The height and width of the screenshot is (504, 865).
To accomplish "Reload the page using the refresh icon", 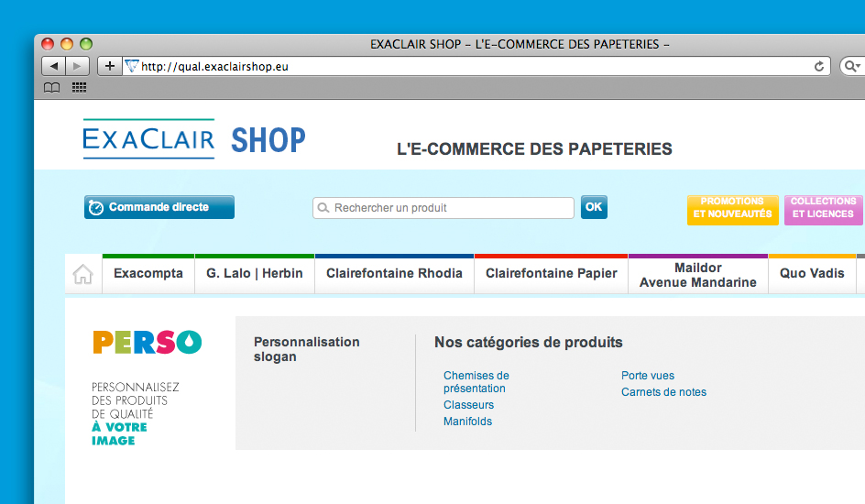I will coord(819,66).
